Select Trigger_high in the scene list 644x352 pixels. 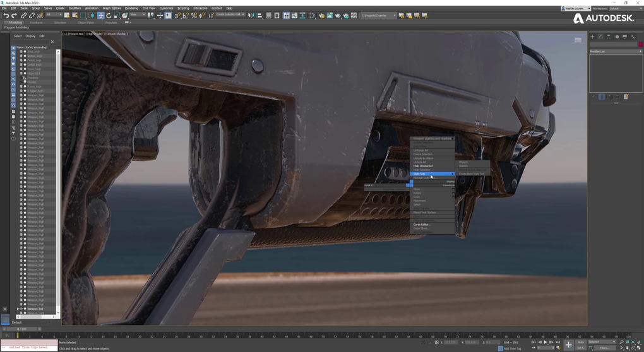pos(35,91)
